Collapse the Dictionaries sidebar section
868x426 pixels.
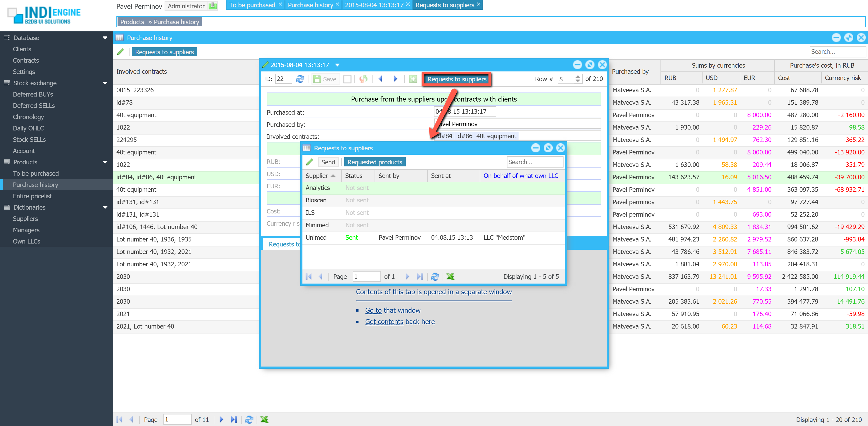(x=105, y=207)
